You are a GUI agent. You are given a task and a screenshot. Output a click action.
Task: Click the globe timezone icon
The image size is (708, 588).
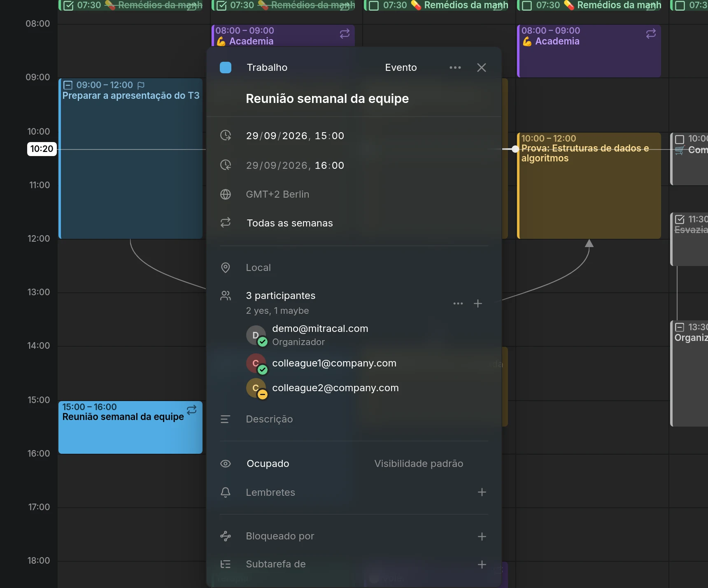[226, 194]
